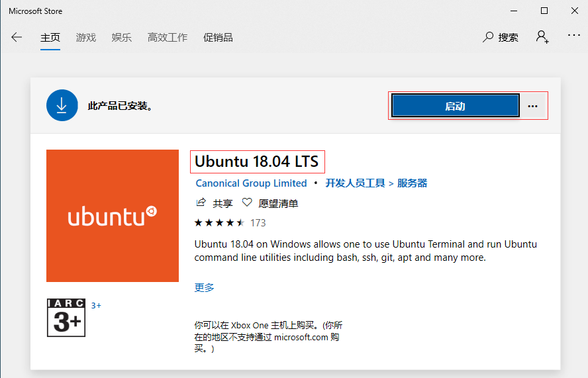Image resolution: width=588 pixels, height=378 pixels.
Task: Open the 高效工作 tab
Action: pyautogui.click(x=168, y=38)
